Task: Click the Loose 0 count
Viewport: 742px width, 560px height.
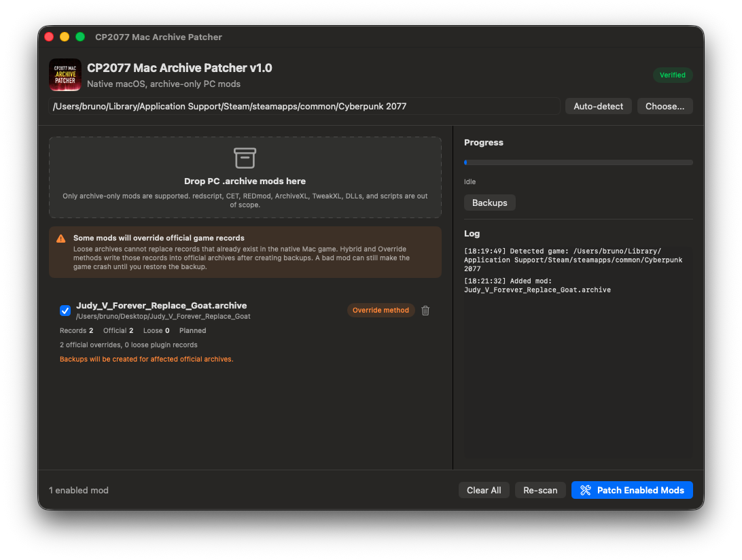Action: click(x=156, y=330)
